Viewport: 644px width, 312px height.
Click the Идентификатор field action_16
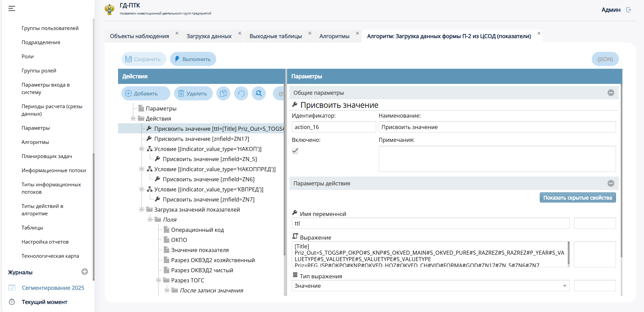[x=334, y=127]
